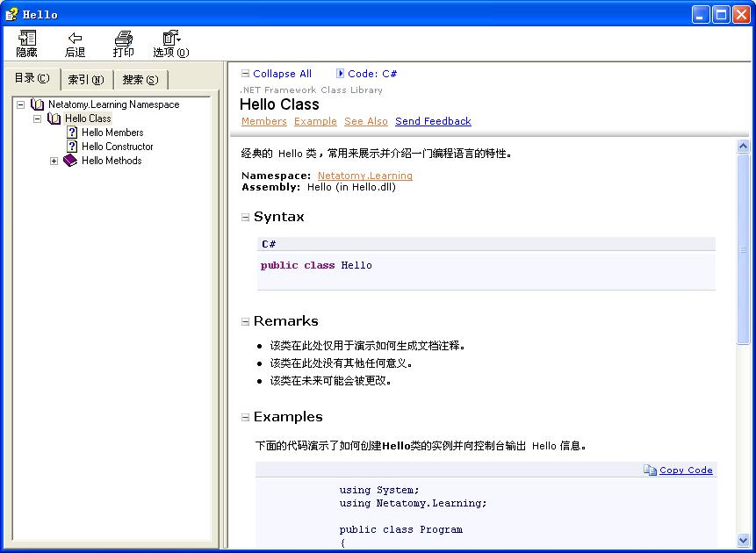The image size is (756, 553).
Task: Switch to the Index (索引) tab
Action: pos(86,80)
